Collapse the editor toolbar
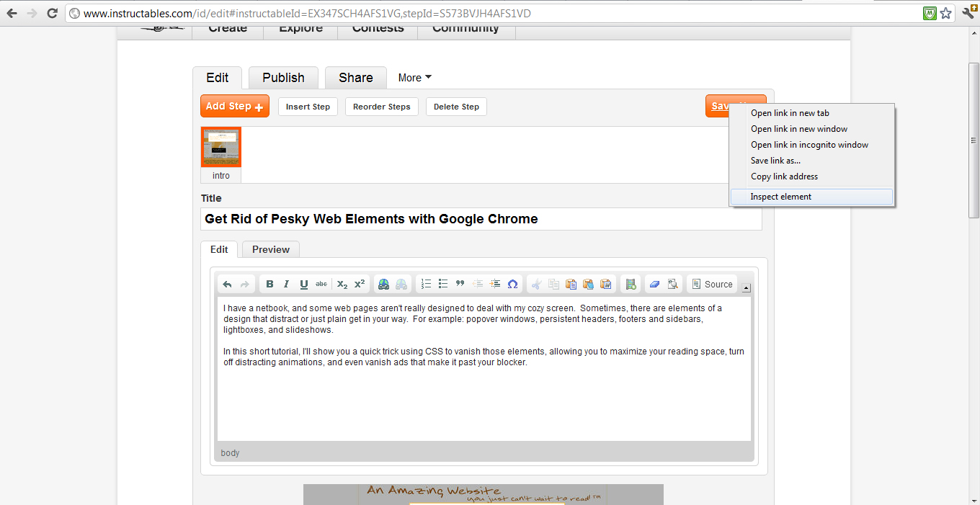The height and width of the screenshot is (505, 980). pos(746,287)
